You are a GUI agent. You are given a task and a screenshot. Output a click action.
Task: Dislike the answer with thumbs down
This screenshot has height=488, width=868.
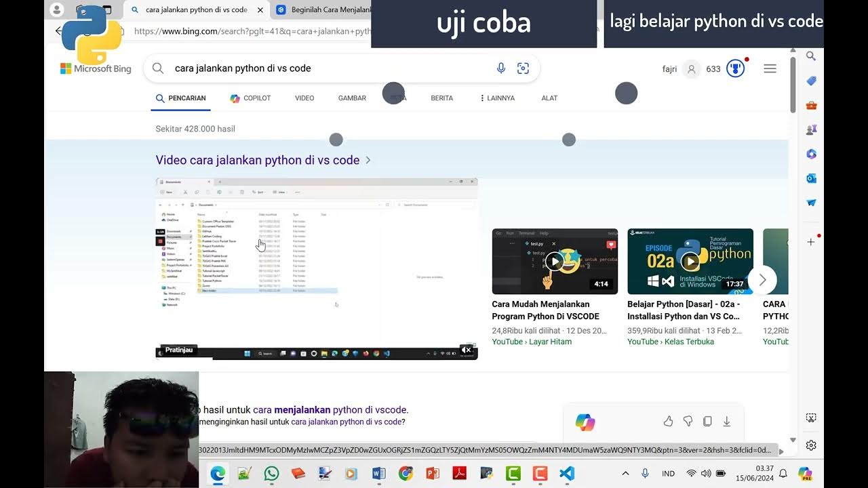coord(688,422)
